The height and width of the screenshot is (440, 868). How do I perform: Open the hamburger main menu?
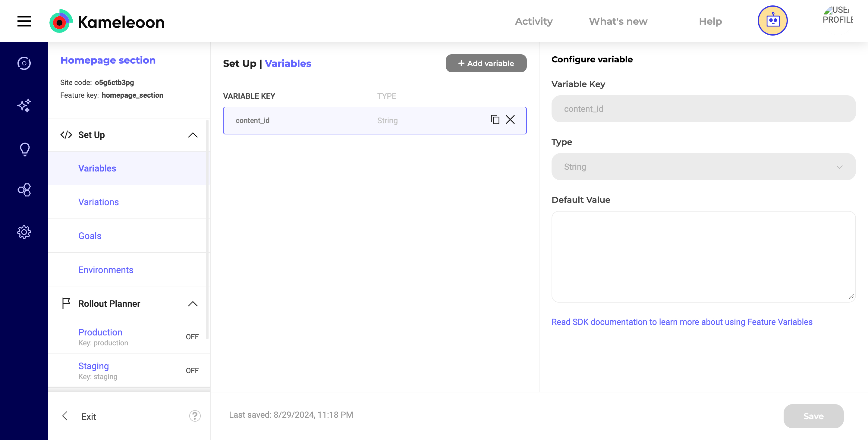(x=24, y=21)
